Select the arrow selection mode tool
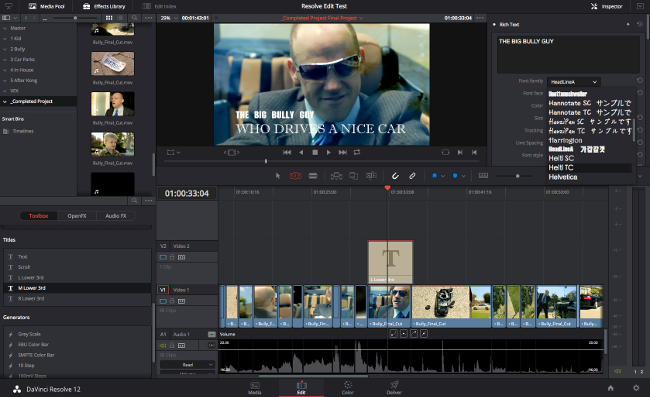 tap(278, 176)
